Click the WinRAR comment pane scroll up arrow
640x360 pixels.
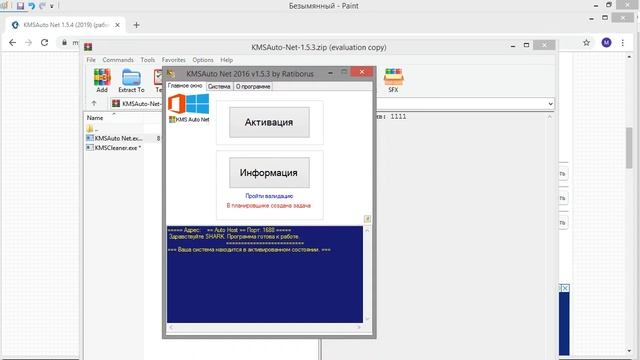[550, 117]
